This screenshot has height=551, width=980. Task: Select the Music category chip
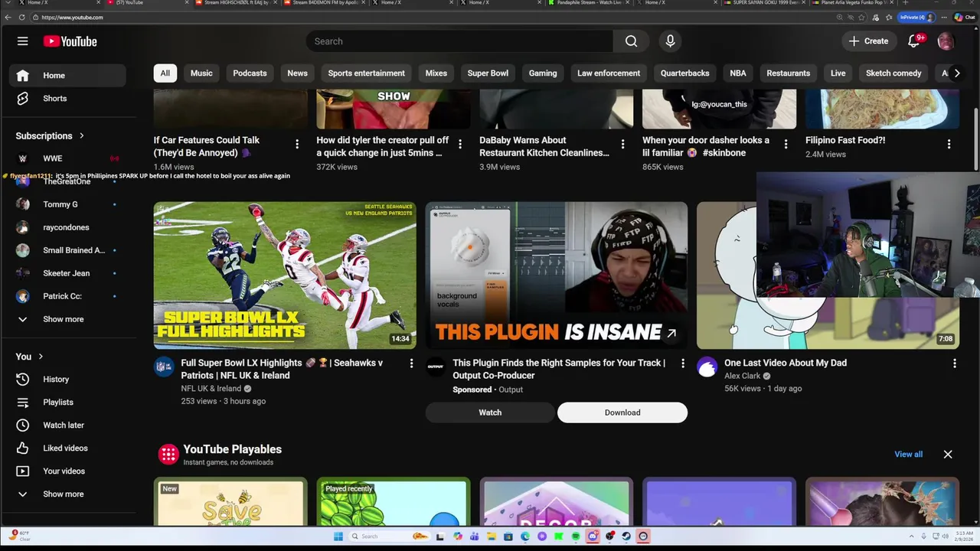point(201,73)
